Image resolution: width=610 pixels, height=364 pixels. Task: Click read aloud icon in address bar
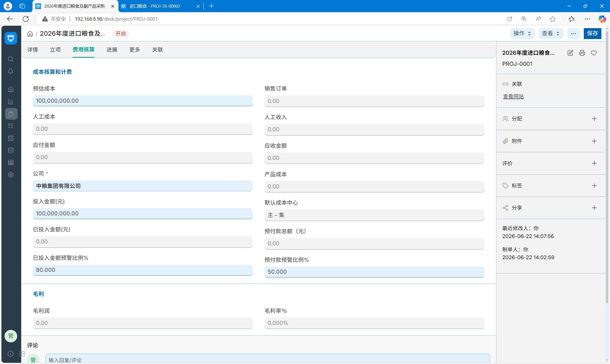click(x=538, y=19)
